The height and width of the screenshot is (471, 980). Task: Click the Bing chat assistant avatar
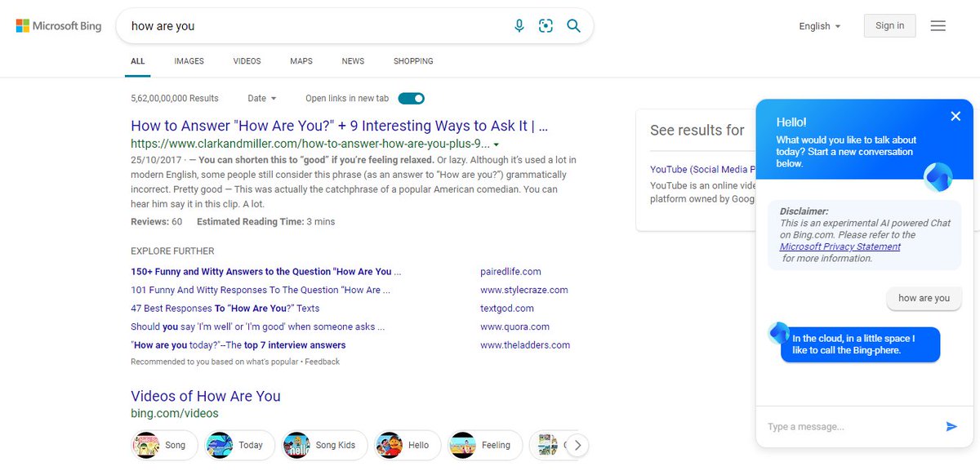pos(938,176)
